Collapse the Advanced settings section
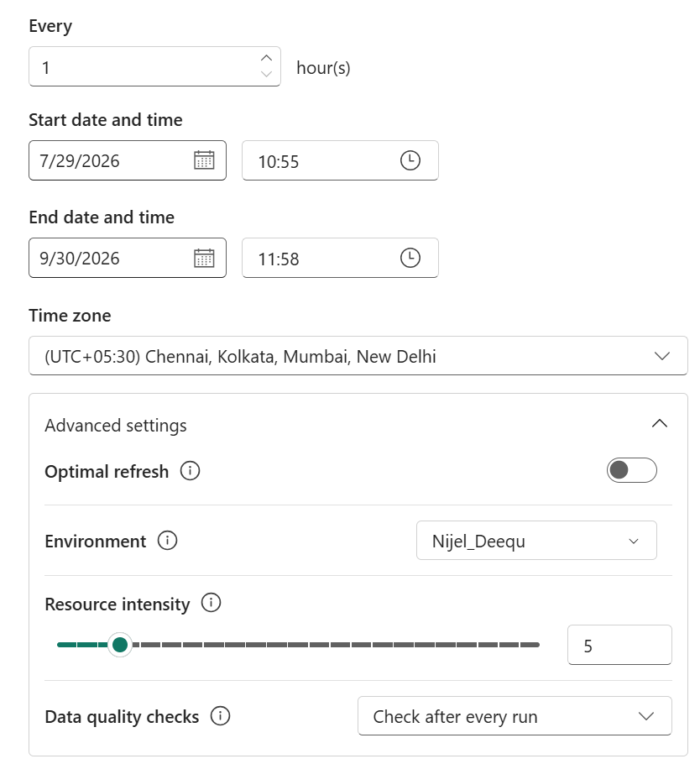The width and height of the screenshot is (700, 764). (660, 423)
